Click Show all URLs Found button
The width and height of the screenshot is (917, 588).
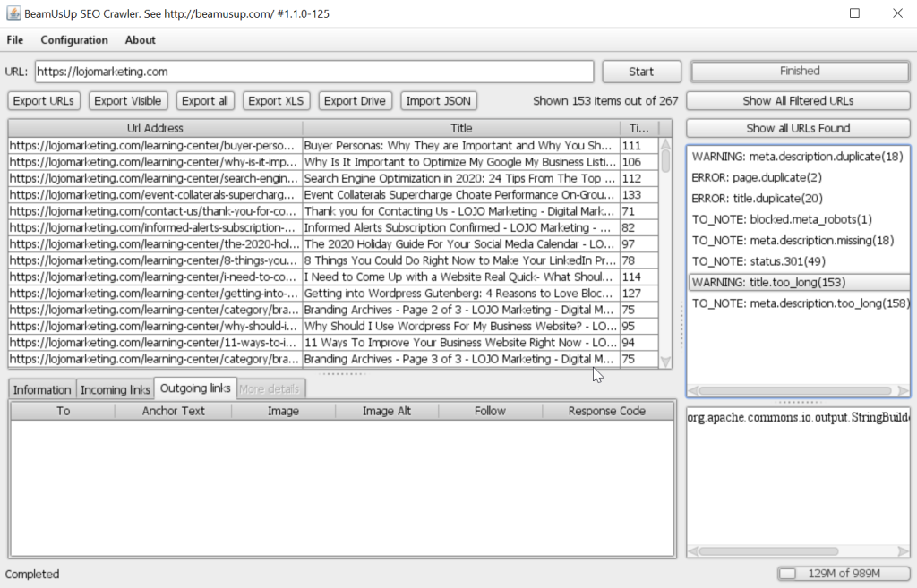click(x=798, y=128)
